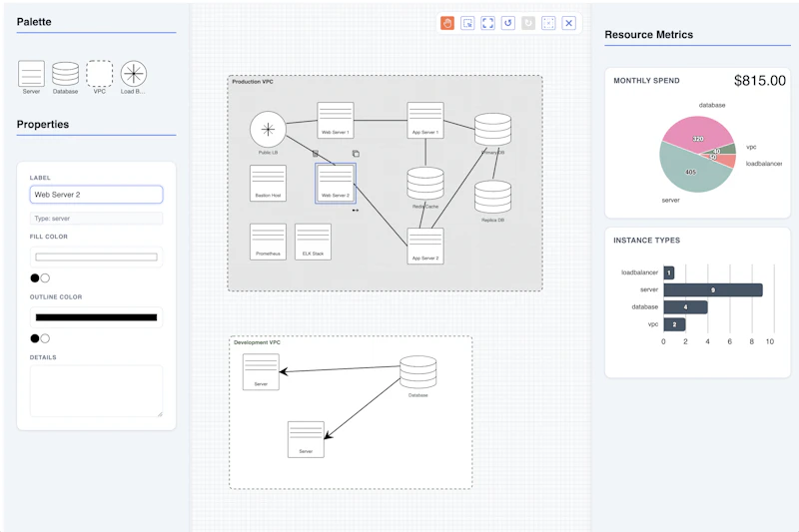Select the lower Server in Development VPC
799x532 pixels.
[x=306, y=439]
